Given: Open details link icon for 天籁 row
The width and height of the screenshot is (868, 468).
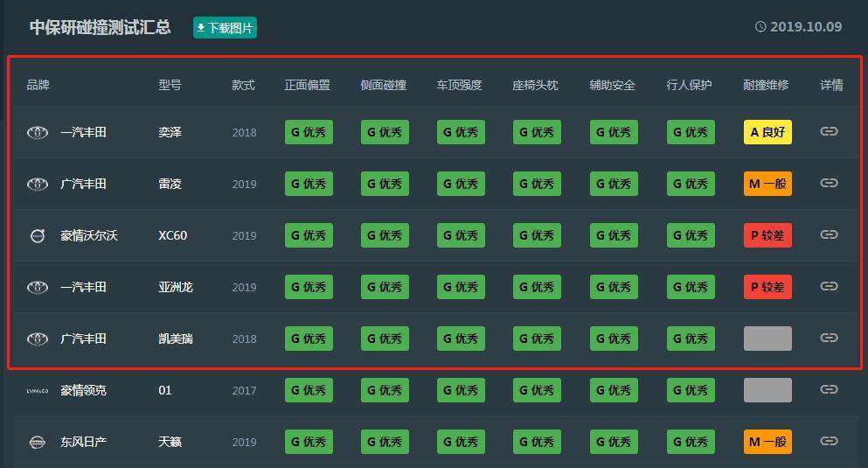Looking at the screenshot, I should [829, 442].
